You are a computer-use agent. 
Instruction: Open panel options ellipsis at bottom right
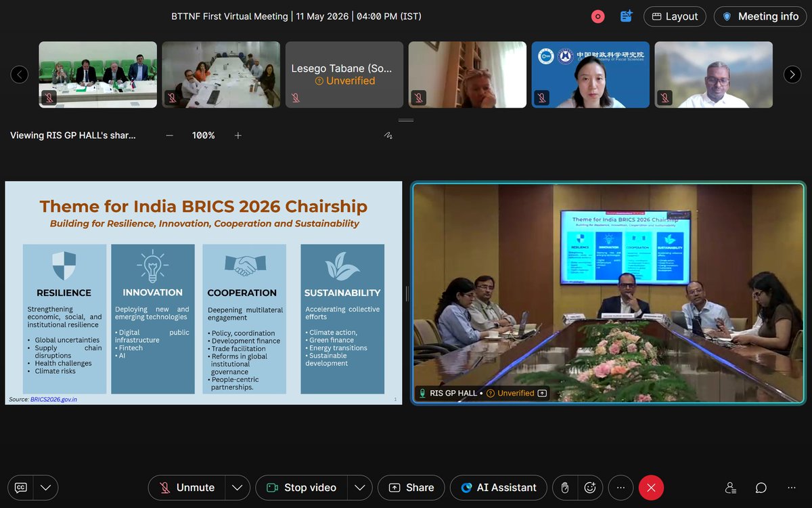[792, 488]
